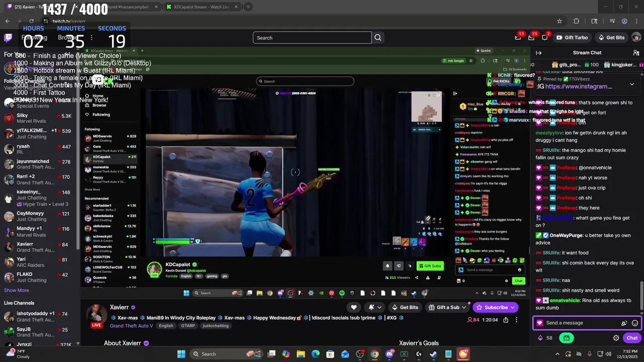Open the emote picker smiley in chat

click(x=635, y=323)
